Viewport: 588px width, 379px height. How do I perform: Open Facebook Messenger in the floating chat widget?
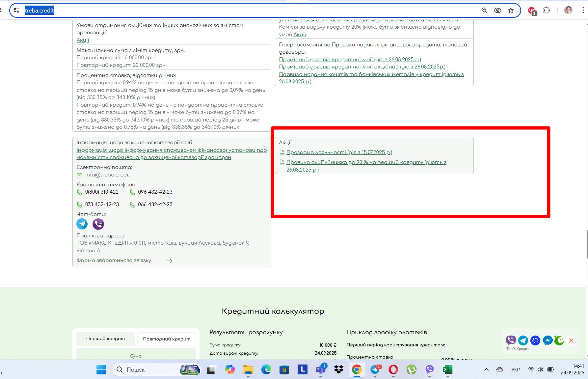pyautogui.click(x=548, y=340)
